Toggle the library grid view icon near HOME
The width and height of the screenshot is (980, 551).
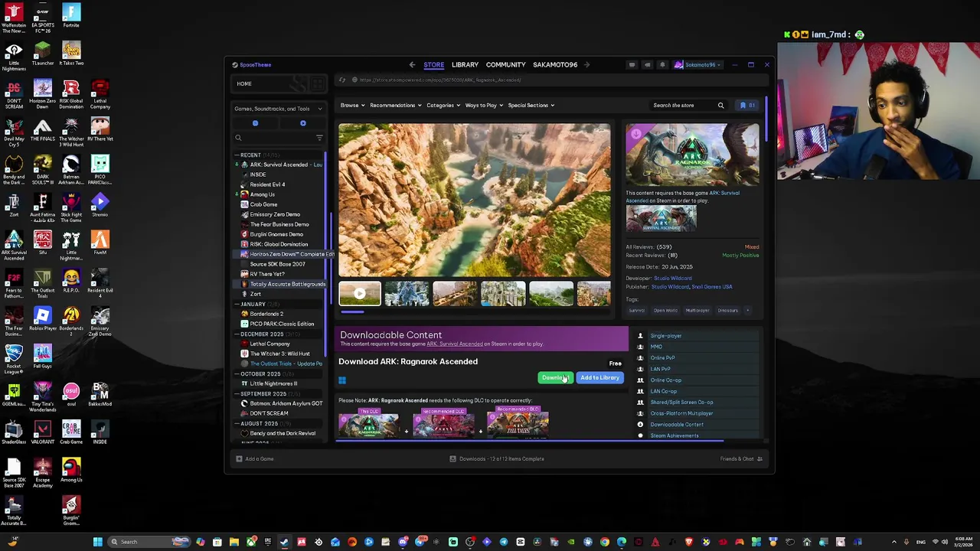pos(318,83)
